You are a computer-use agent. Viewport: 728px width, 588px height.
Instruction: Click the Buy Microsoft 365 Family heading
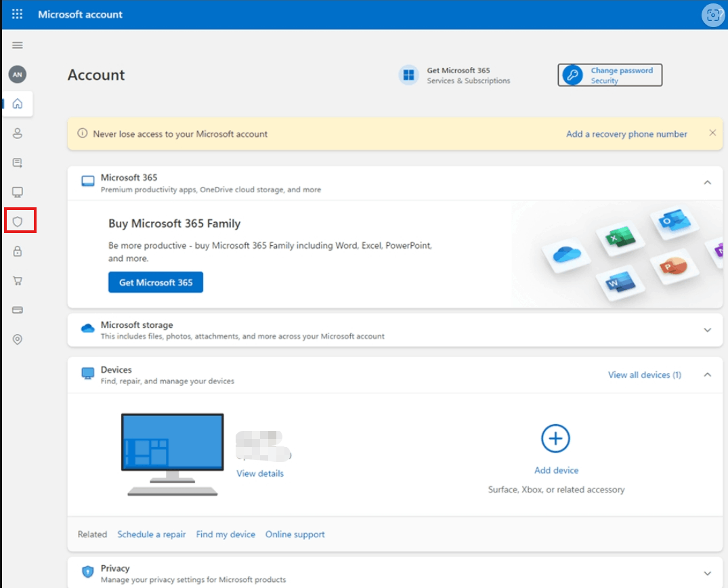coord(175,224)
